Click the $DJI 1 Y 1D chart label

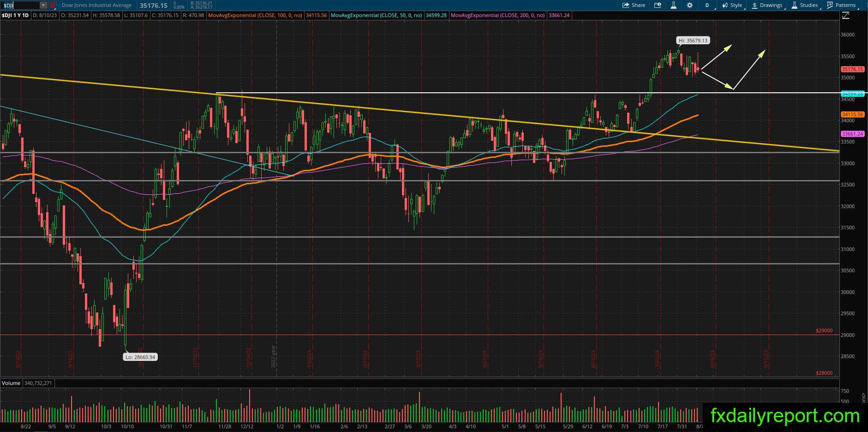click(x=15, y=15)
